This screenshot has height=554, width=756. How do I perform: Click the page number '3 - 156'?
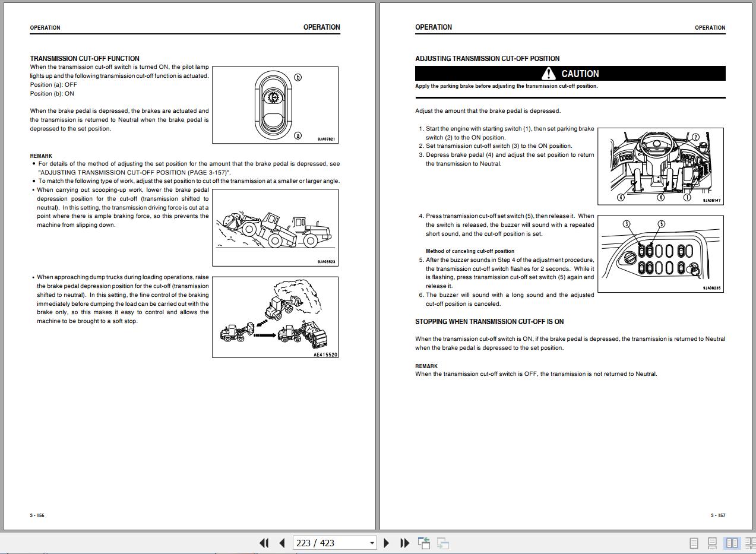(37, 515)
